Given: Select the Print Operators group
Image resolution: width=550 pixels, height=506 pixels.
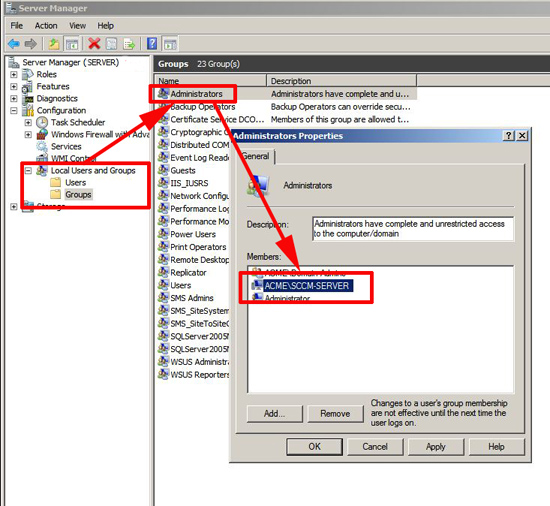Looking at the screenshot, I should click(x=198, y=247).
